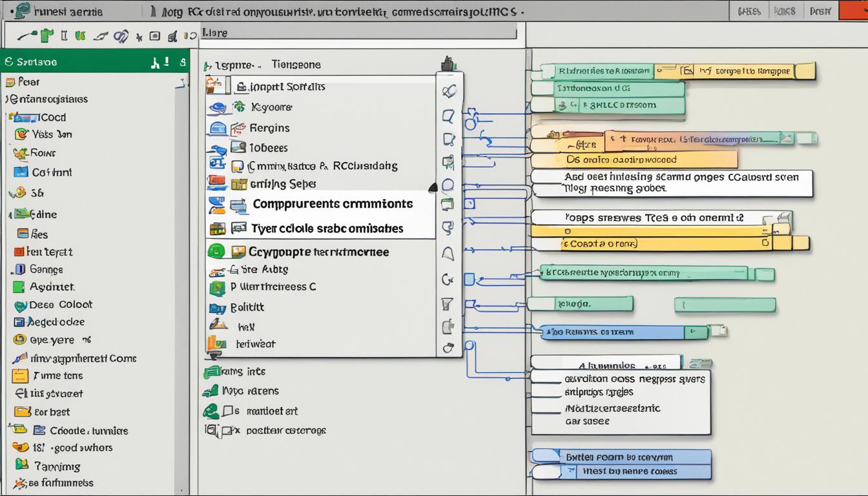
Task: Click the green circle icon beside 'Cgyponpte'
Action: pos(215,251)
